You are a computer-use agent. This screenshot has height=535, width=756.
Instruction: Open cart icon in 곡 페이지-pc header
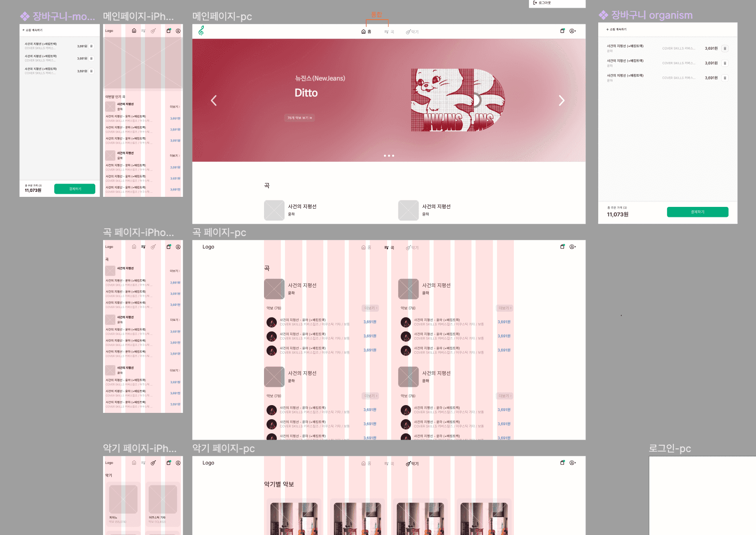click(562, 247)
